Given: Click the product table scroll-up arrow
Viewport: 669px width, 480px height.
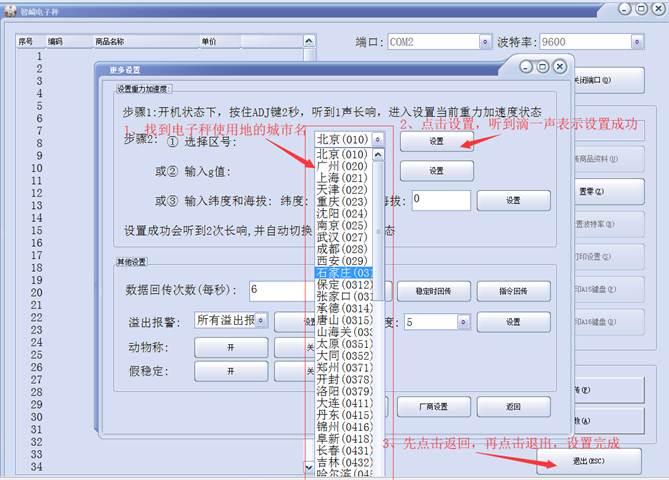Looking at the screenshot, I should (x=309, y=41).
